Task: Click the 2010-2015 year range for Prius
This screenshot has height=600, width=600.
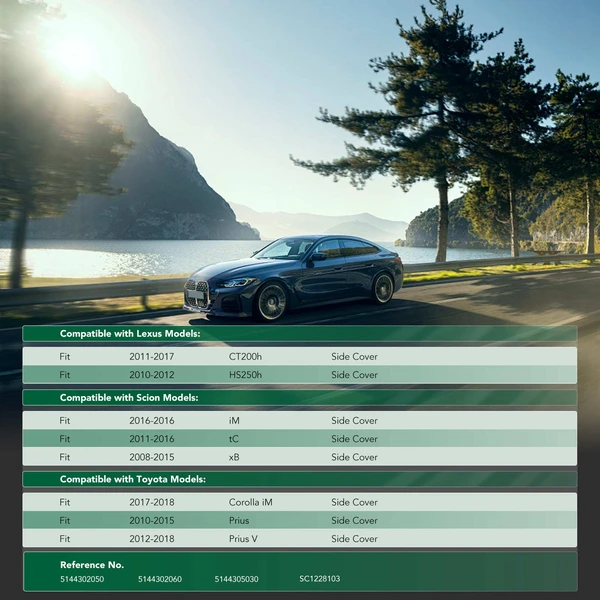Action: tap(151, 521)
